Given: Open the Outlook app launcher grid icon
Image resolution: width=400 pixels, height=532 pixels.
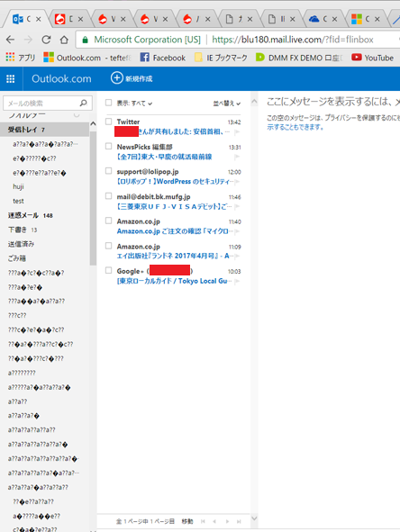Looking at the screenshot, I should [11, 78].
